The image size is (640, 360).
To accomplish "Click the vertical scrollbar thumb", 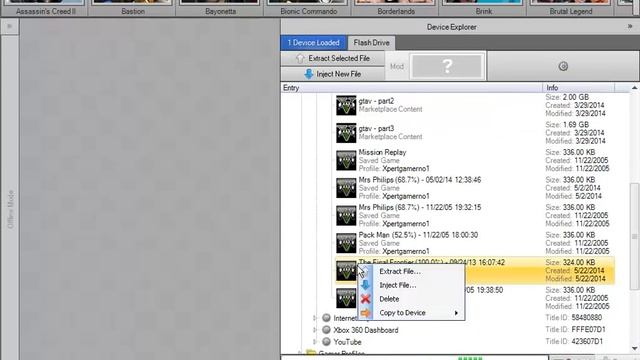I will [x=634, y=236].
